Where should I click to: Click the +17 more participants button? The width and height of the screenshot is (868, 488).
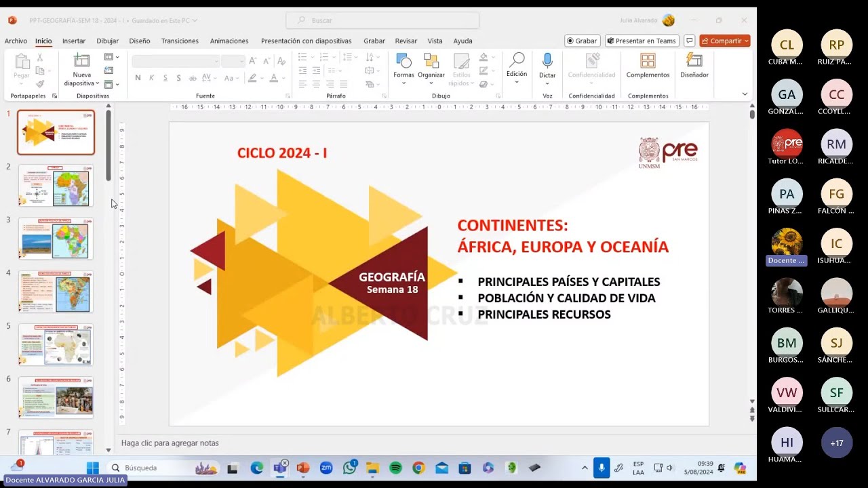[x=837, y=443]
